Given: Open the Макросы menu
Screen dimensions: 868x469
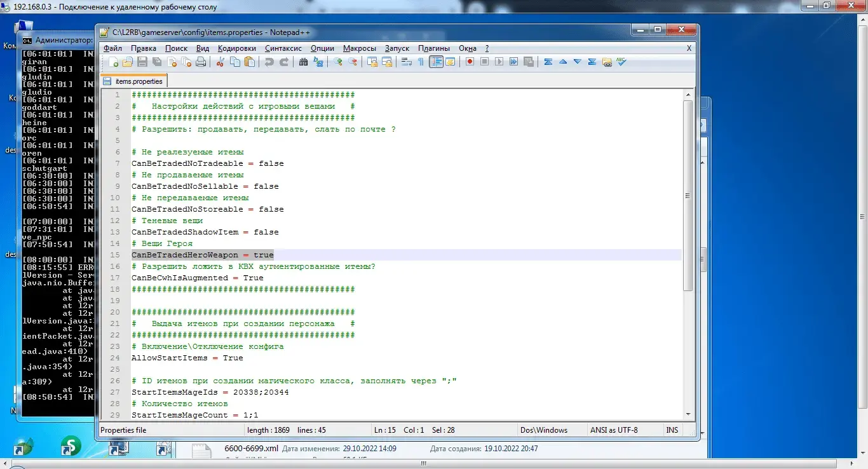Looking at the screenshot, I should [360, 48].
